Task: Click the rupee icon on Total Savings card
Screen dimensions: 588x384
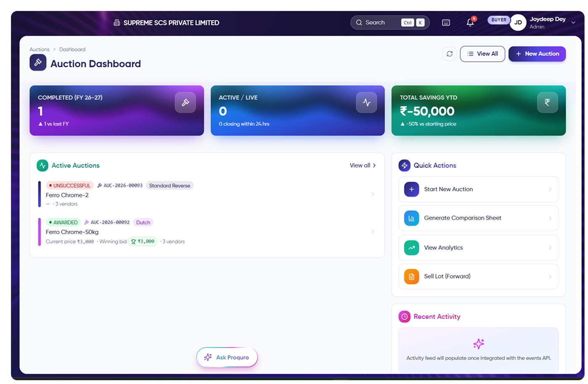Action: pos(547,102)
